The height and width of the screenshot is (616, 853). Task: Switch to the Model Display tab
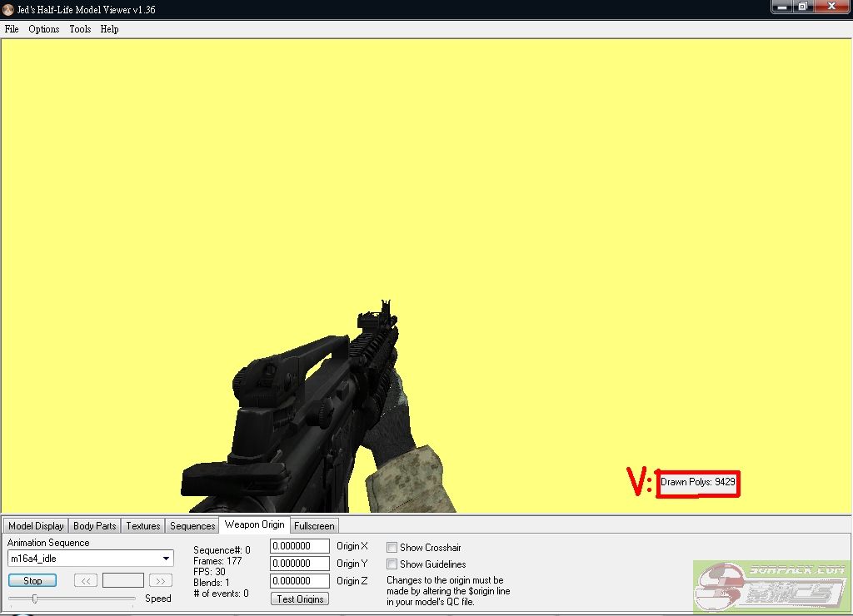coord(36,526)
